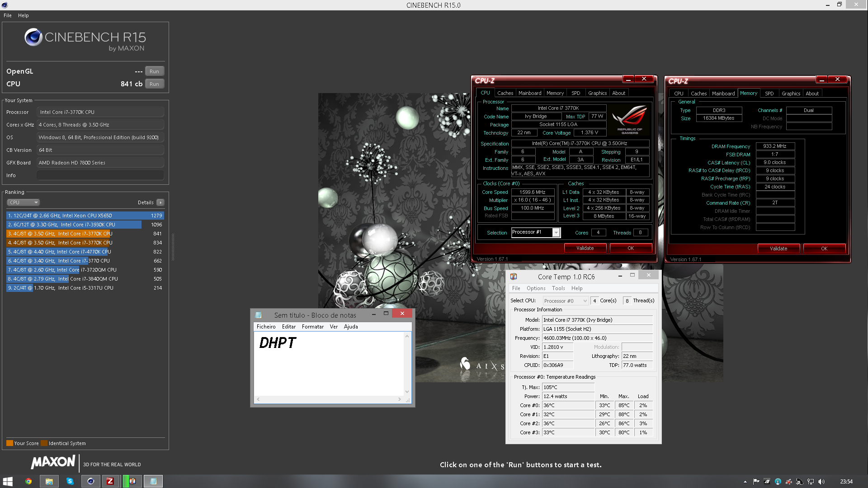Select ranking row Intel Core i7-3930K
This screenshot has height=488, width=868.
(85, 225)
